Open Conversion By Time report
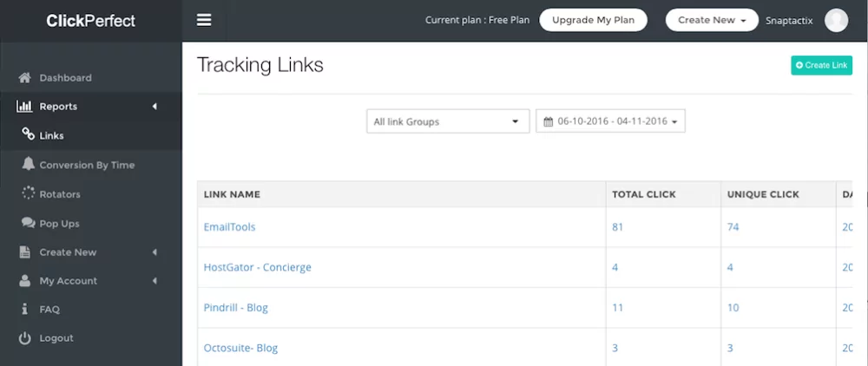The image size is (868, 366). pyautogui.click(x=87, y=165)
